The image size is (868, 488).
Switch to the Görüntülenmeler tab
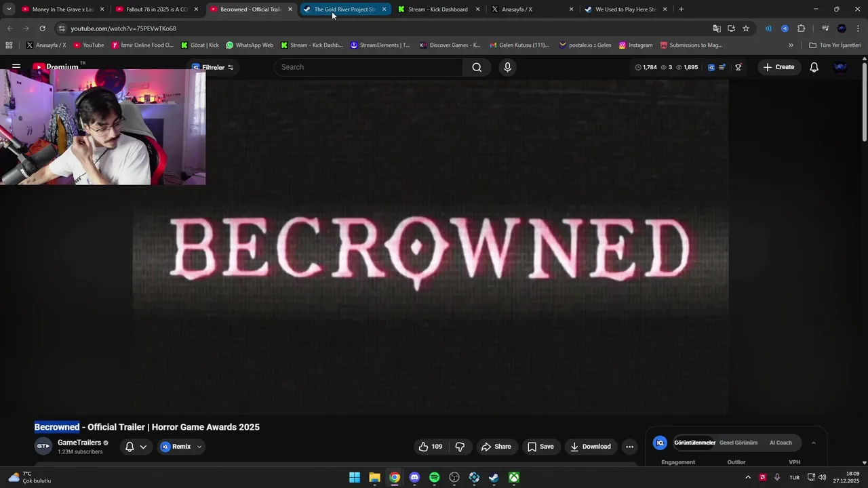point(694,443)
